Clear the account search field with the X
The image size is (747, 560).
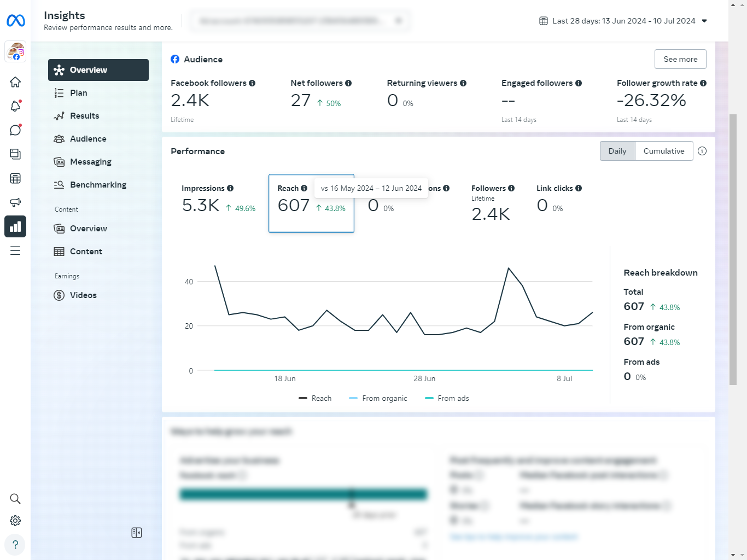(x=399, y=20)
